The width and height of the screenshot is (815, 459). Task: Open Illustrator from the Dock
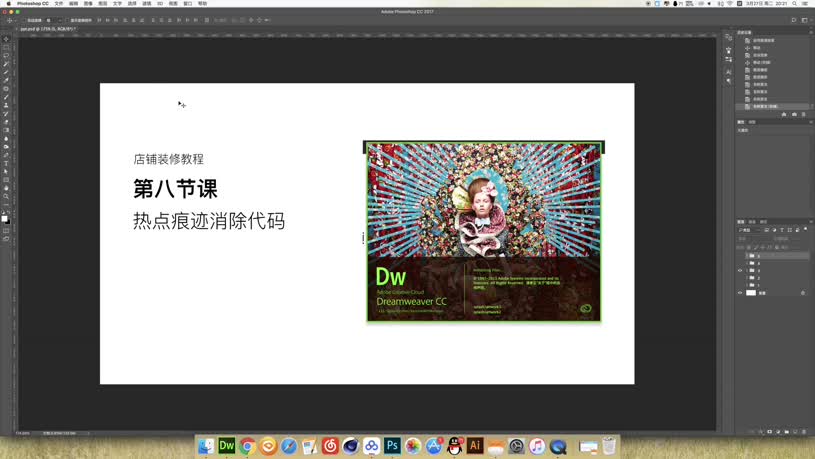pyautogui.click(x=475, y=445)
